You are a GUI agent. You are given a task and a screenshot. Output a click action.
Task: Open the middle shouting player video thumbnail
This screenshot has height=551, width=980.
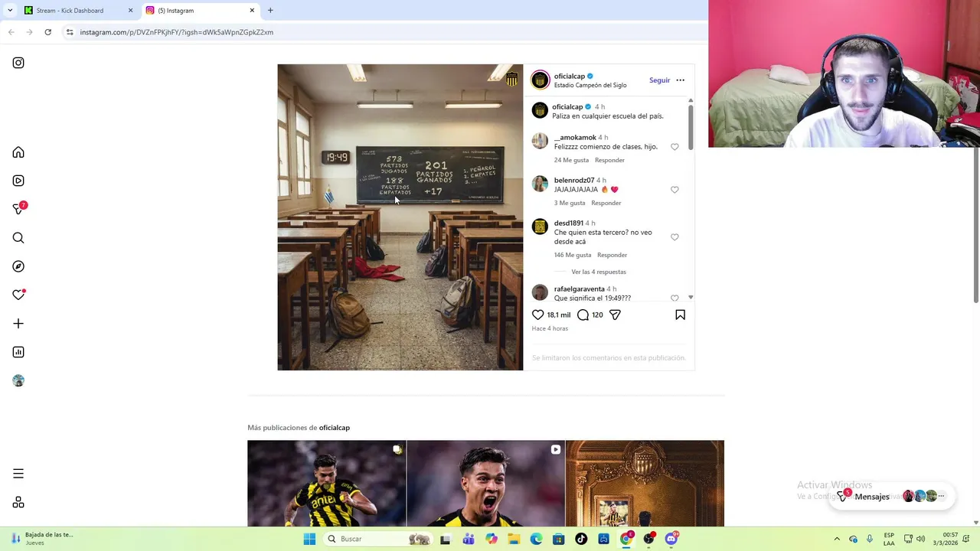tap(485, 484)
